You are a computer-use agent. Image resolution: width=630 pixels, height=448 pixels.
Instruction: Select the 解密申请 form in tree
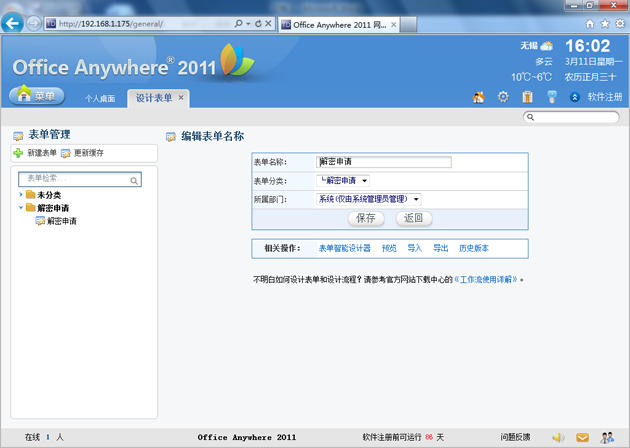[61, 221]
